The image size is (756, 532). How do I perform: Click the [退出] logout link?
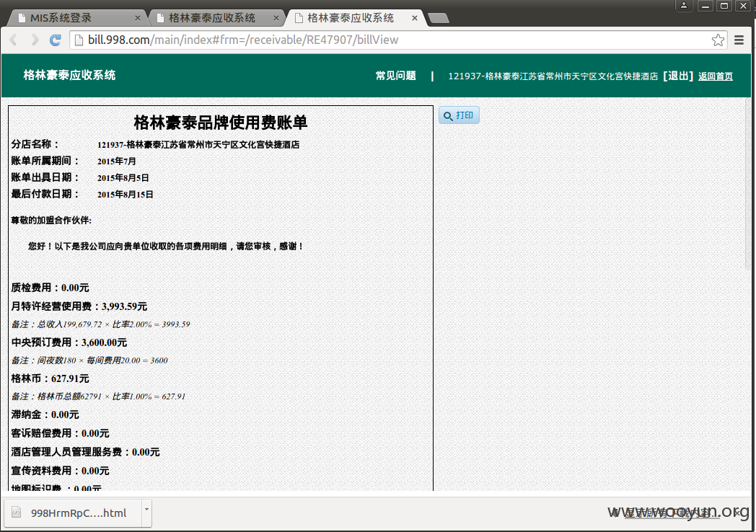coord(678,76)
